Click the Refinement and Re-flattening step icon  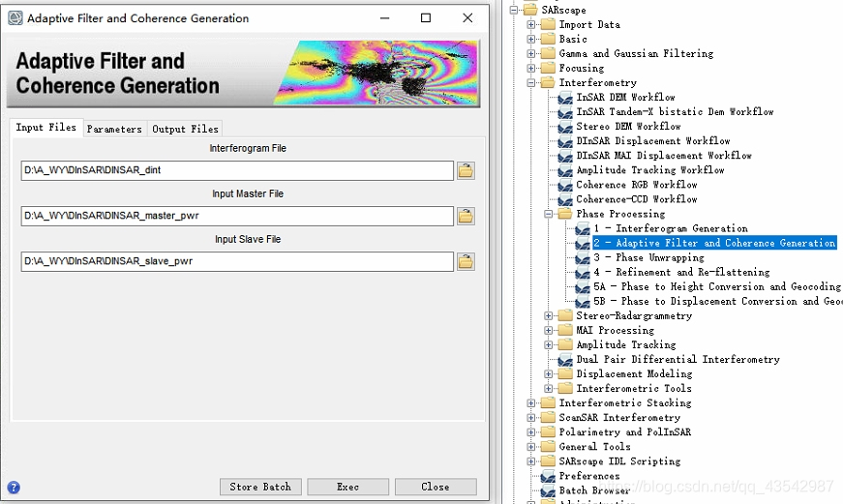coord(583,273)
